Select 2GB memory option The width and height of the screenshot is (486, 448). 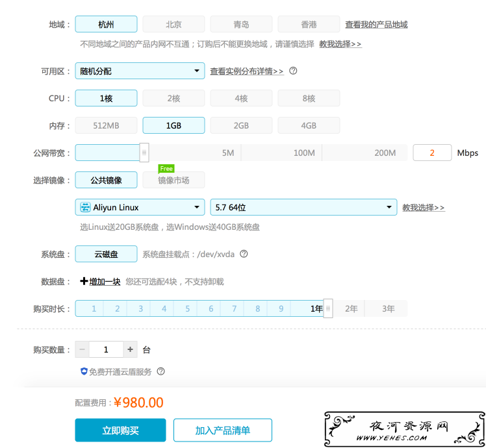(241, 125)
